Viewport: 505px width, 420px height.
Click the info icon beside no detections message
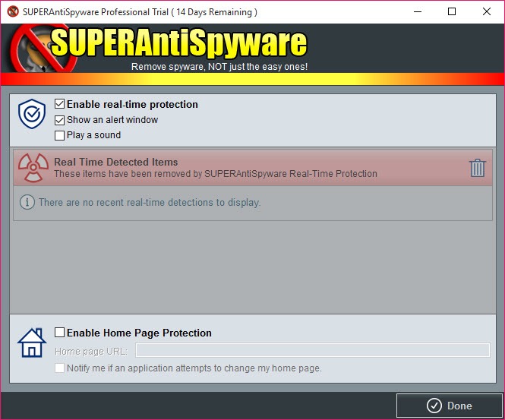point(27,202)
